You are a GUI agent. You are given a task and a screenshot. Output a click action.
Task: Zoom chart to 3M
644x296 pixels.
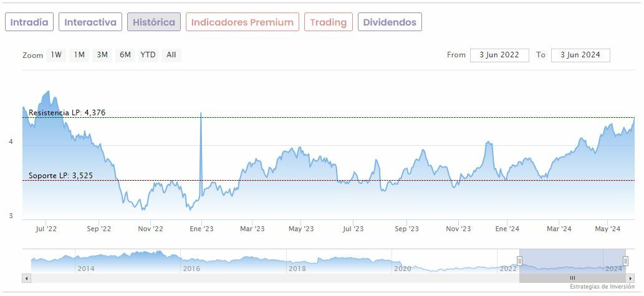point(102,55)
